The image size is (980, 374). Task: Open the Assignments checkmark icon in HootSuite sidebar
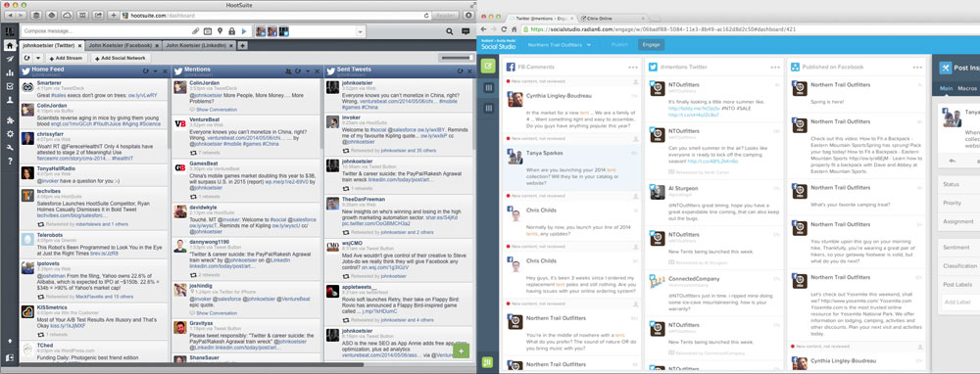coord(10,86)
